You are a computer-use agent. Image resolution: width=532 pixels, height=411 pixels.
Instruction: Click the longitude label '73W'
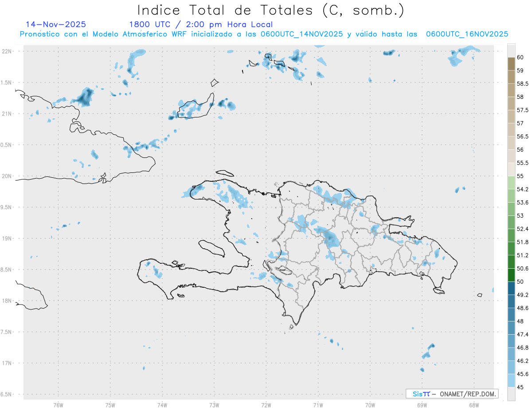pos(214,405)
